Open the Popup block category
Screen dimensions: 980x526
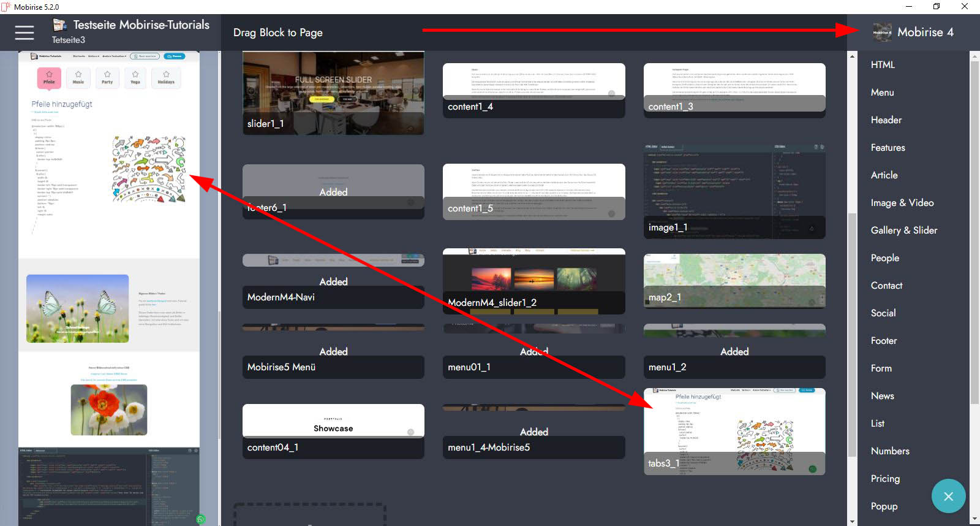click(884, 506)
